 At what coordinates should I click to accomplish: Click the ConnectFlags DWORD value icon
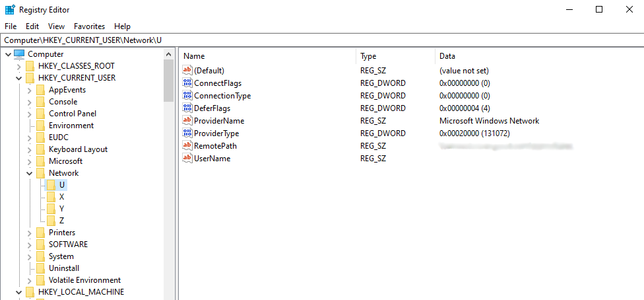(x=187, y=83)
